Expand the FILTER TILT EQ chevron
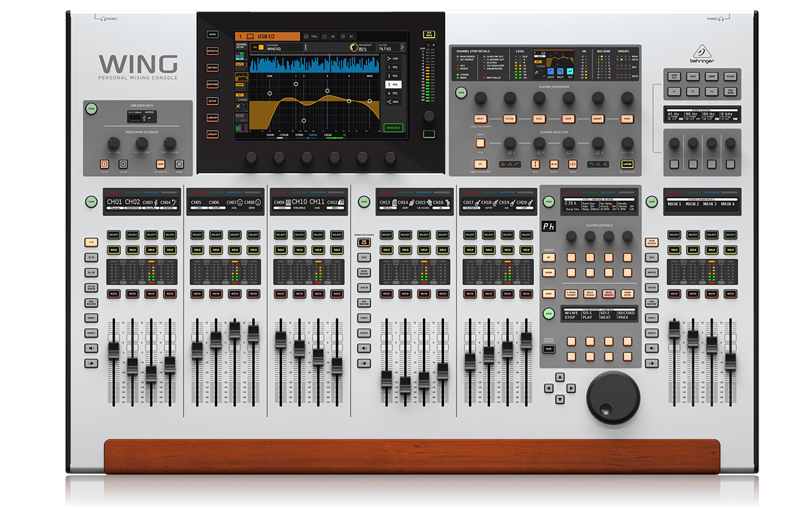 (x=402, y=47)
